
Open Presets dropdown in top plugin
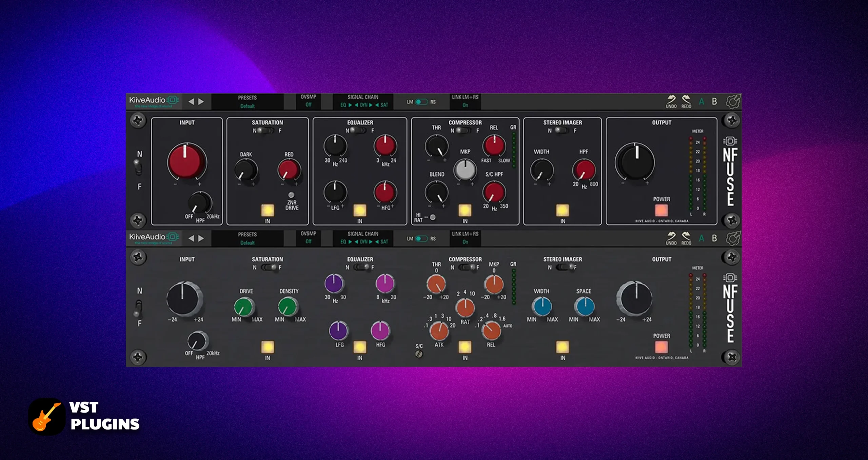248,102
